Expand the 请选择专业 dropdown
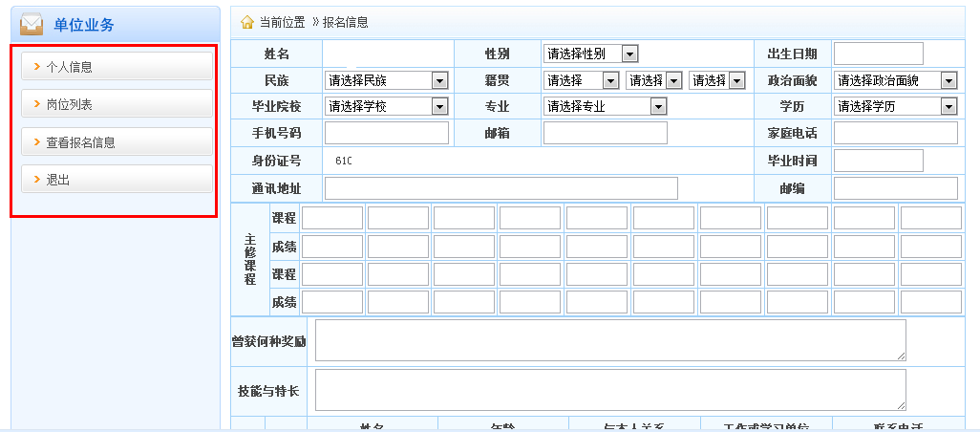980x432 pixels. [x=605, y=106]
